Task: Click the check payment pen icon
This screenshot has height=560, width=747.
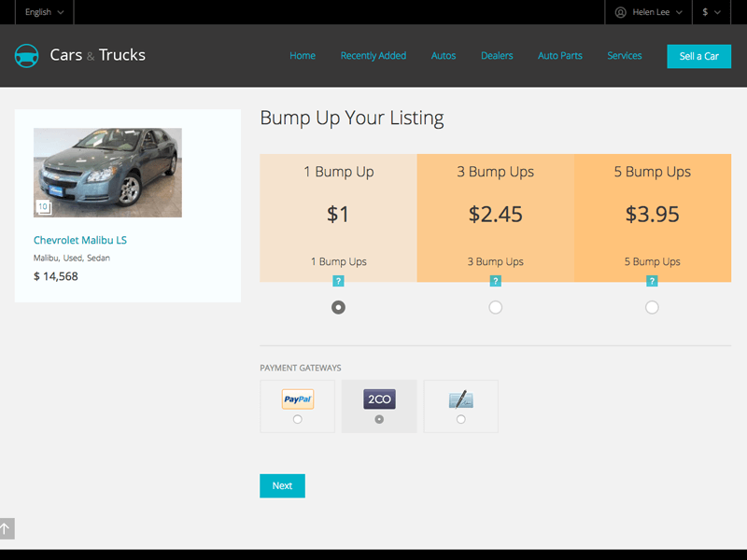Action: click(x=460, y=399)
